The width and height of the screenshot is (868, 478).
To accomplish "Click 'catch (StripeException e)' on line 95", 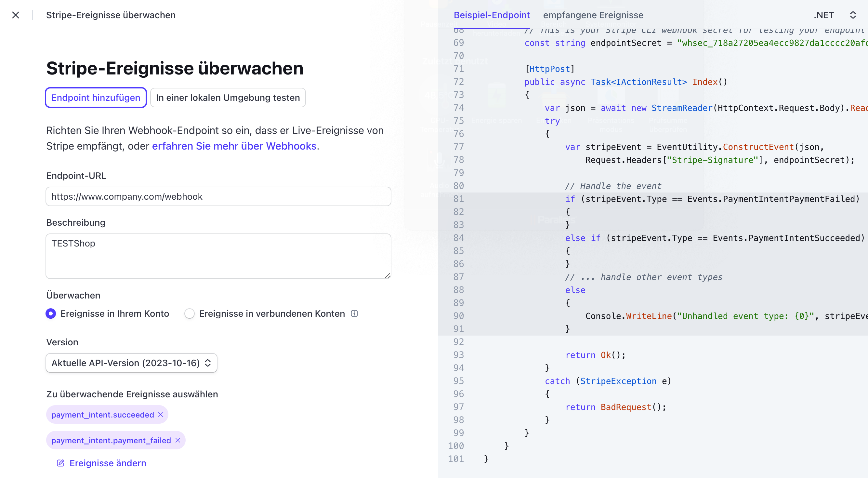I will pos(608,381).
